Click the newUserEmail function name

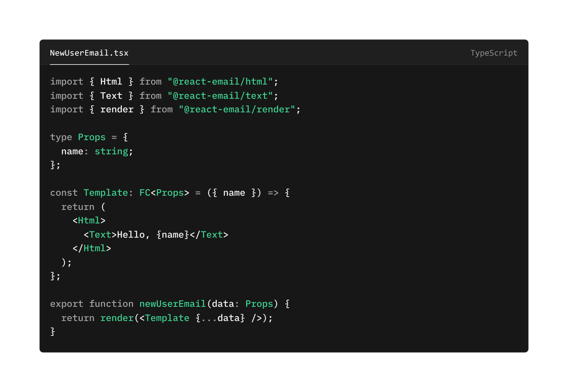(172, 304)
